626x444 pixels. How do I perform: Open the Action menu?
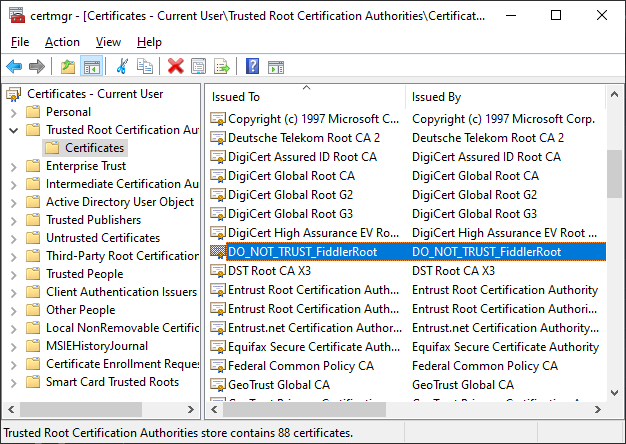(62, 42)
